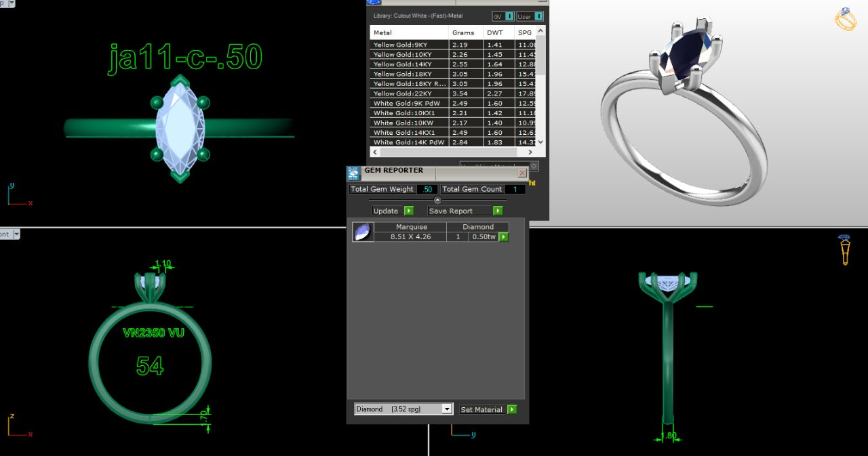Open the viewport name dropdown in lower-left view
868x456 pixels.
pos(16,234)
